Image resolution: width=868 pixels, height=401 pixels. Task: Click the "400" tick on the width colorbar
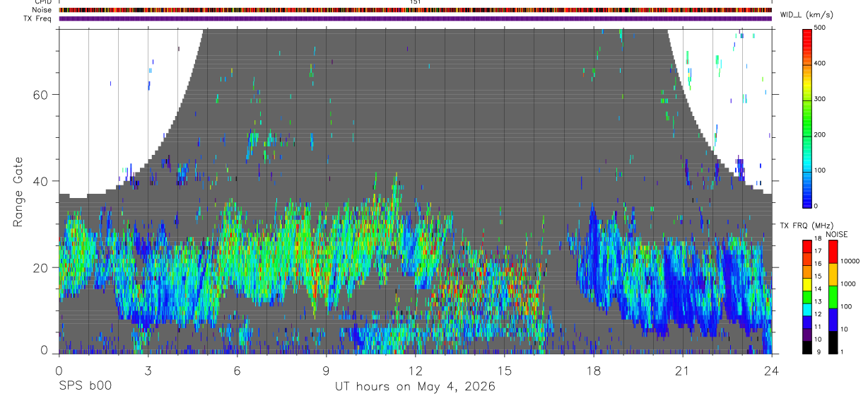click(821, 64)
